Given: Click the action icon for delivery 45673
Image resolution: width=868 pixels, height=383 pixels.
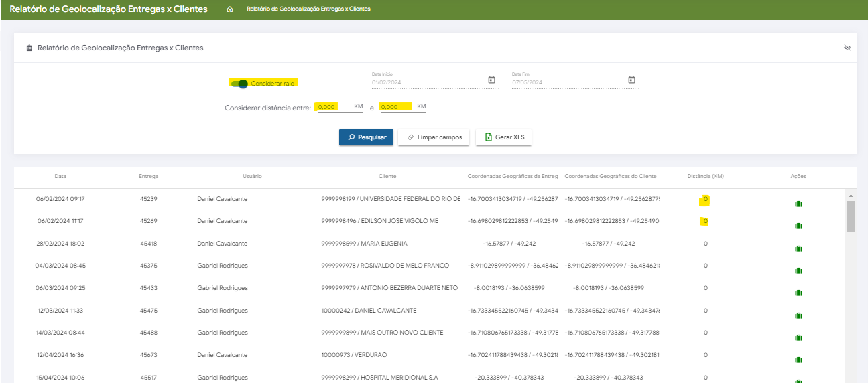Looking at the screenshot, I should [798, 360].
